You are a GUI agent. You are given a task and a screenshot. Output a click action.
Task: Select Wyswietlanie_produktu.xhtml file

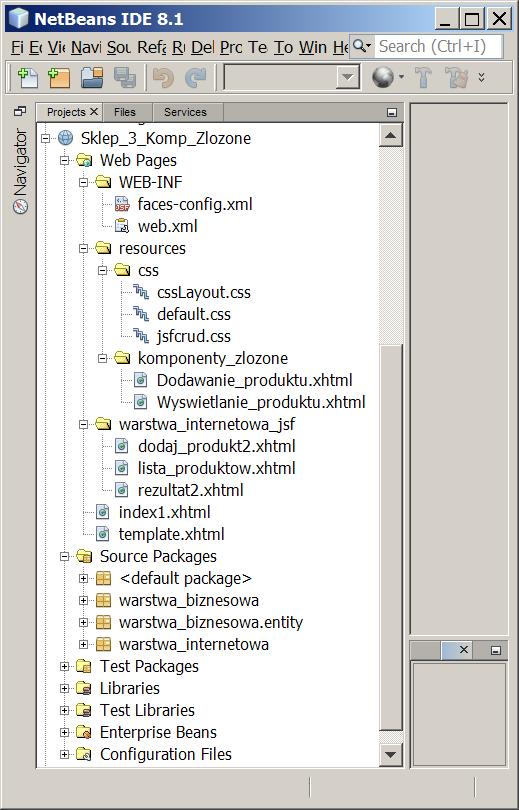[261, 402]
